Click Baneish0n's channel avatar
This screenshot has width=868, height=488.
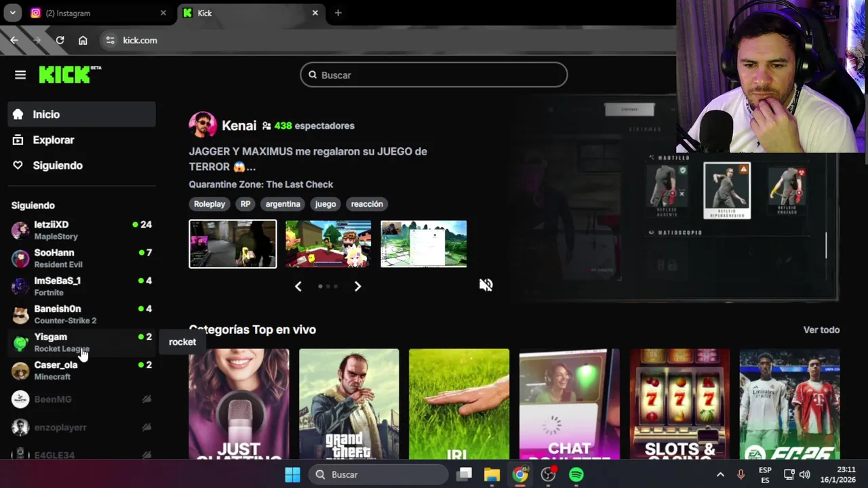20,314
